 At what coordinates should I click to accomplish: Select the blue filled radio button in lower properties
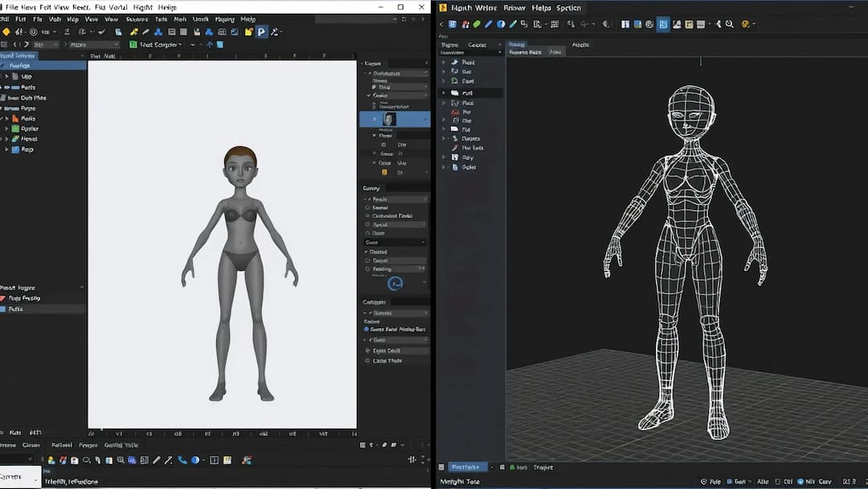tap(367, 329)
